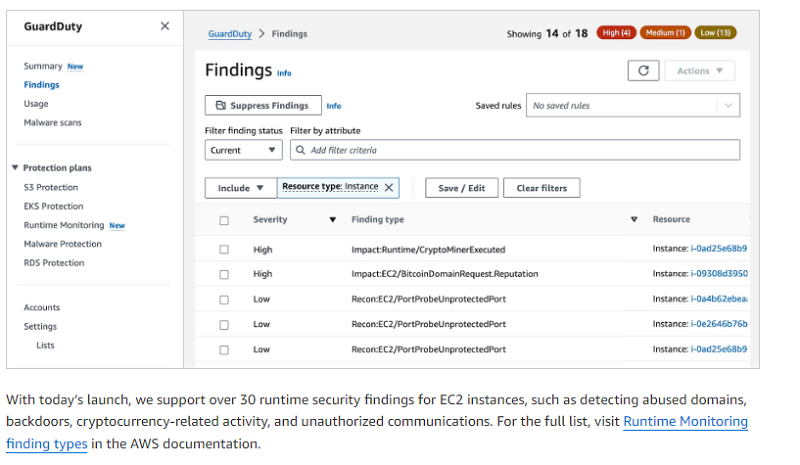Sort by Finding type column arrow
Screen dimensions: 800x465
(634, 219)
